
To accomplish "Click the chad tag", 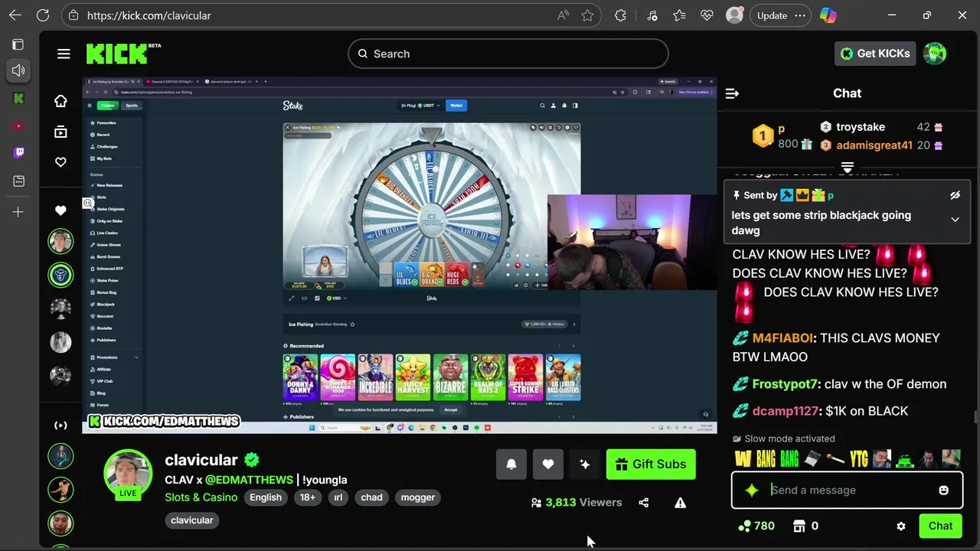I will click(371, 497).
